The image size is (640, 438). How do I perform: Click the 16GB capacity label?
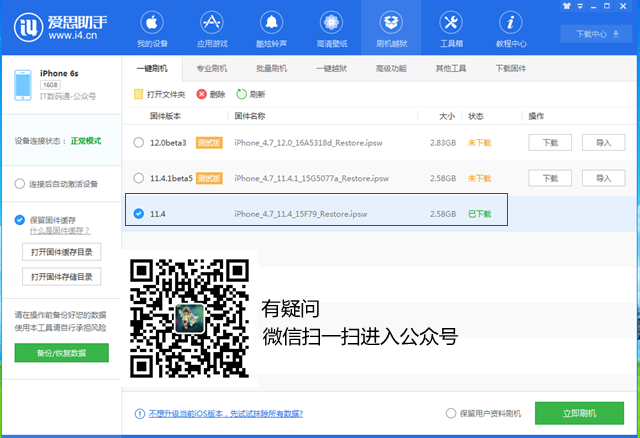[50, 85]
